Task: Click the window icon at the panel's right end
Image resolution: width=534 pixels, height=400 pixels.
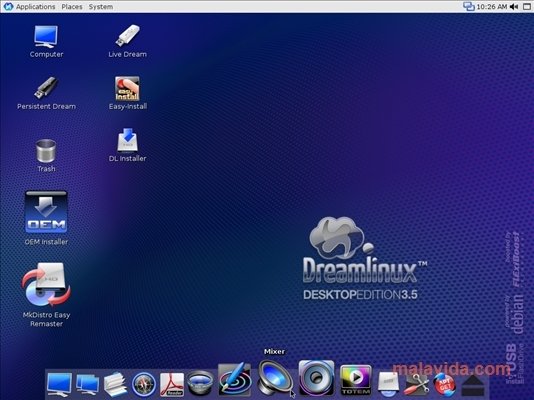Action: coord(527,6)
